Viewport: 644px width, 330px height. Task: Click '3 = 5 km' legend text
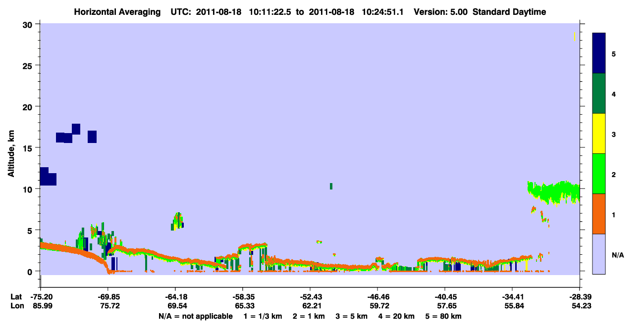point(352,316)
